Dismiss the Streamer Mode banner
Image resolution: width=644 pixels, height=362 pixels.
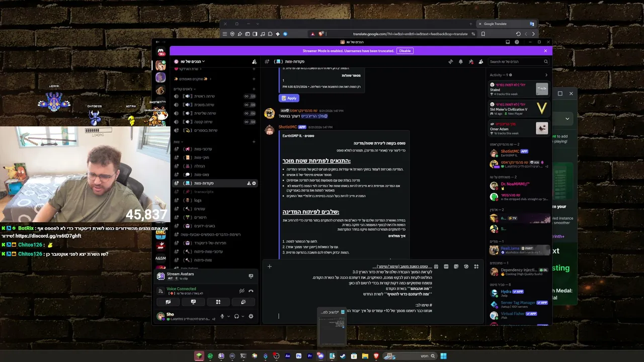545,51
